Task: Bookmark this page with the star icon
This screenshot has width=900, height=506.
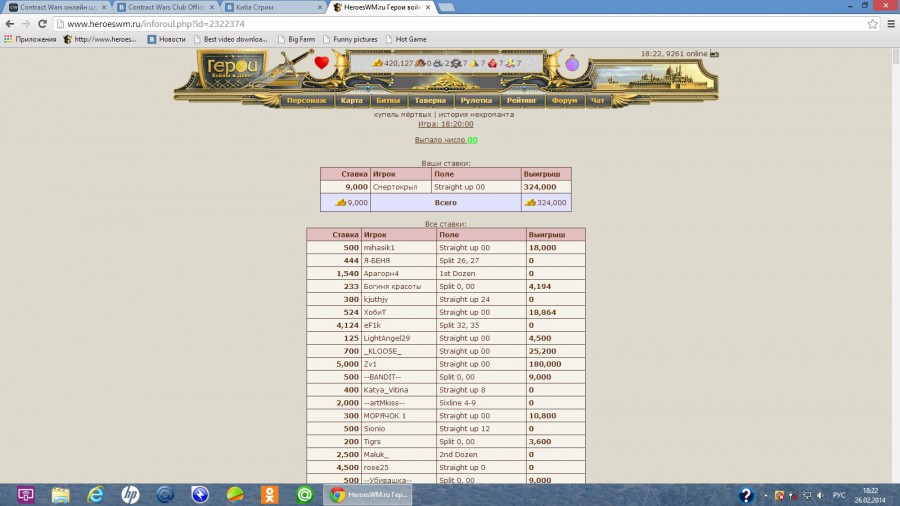Action: (872, 24)
